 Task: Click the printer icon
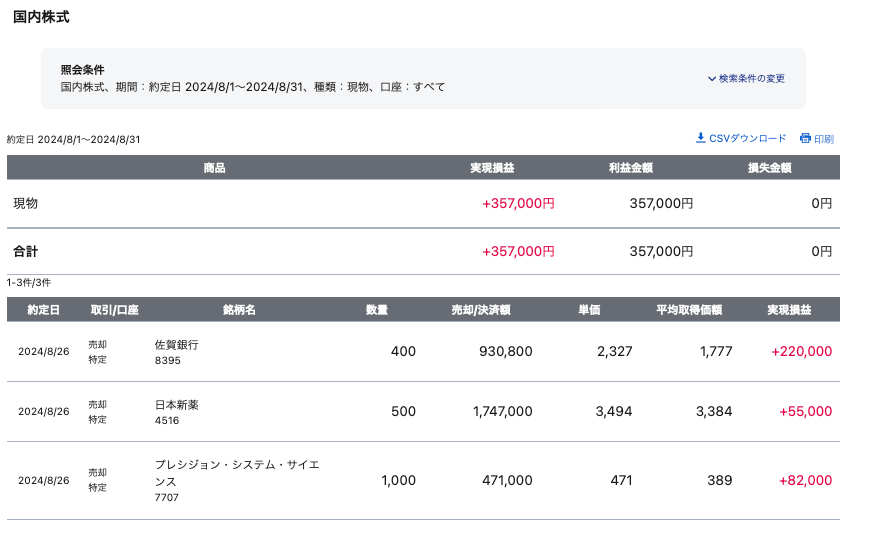pyautogui.click(x=805, y=139)
